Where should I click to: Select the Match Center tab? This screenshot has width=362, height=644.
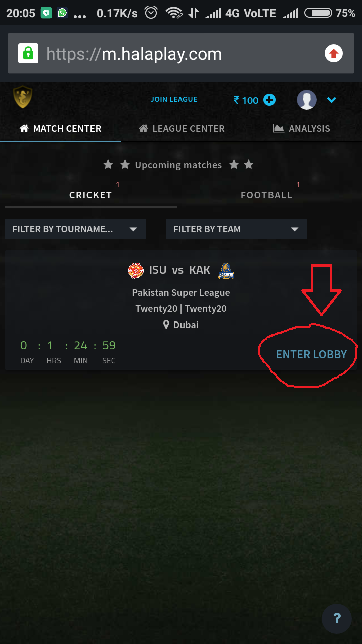click(x=60, y=128)
